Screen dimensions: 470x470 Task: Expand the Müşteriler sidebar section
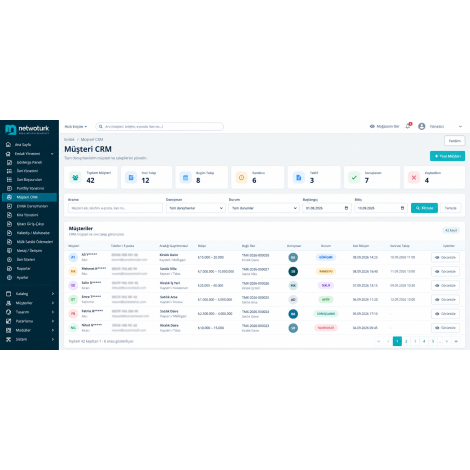pyautogui.click(x=29, y=303)
